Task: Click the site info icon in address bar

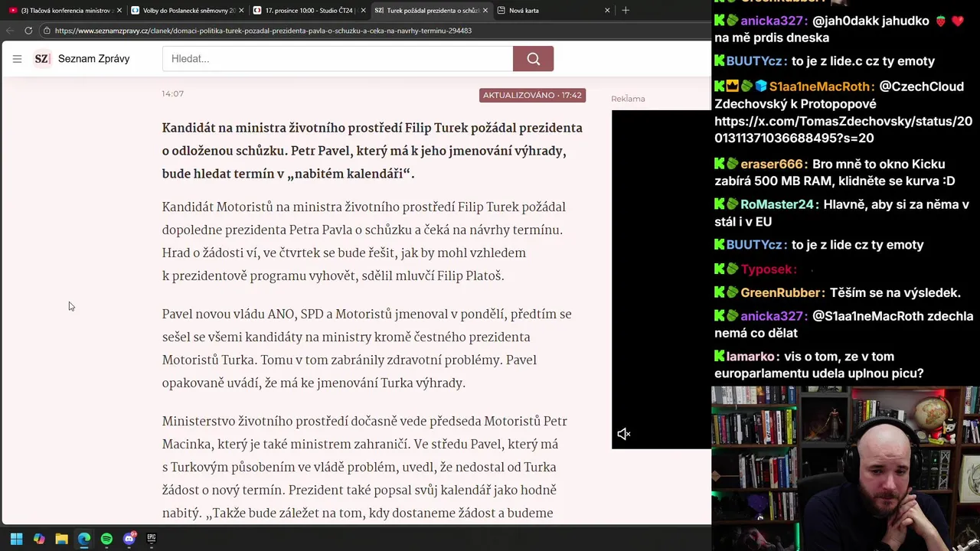Action: coord(47,31)
